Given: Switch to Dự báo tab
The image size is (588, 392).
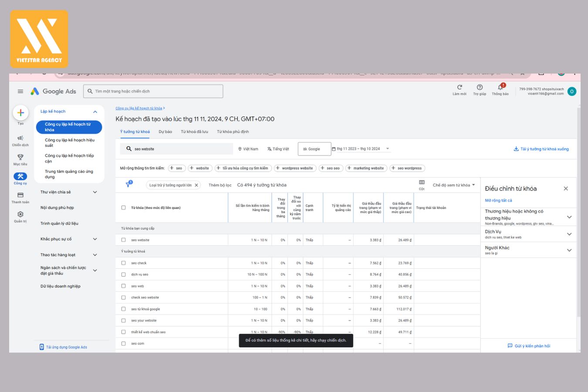Looking at the screenshot, I should [165, 132].
